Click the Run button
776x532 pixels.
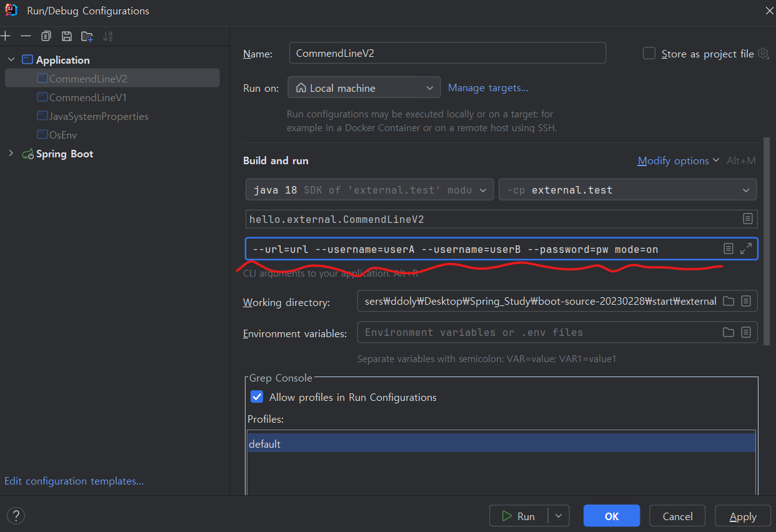pos(519,516)
